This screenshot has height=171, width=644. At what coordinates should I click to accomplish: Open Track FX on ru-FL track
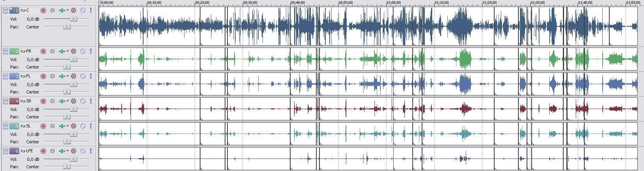[62, 76]
